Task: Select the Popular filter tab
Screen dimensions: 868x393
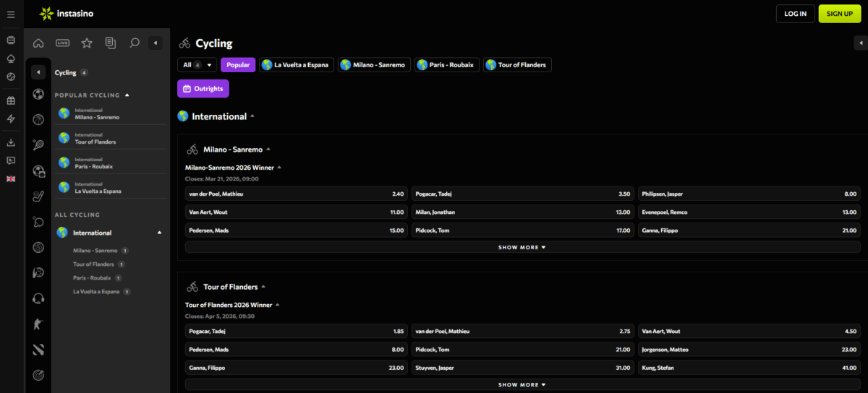Action: (x=238, y=65)
